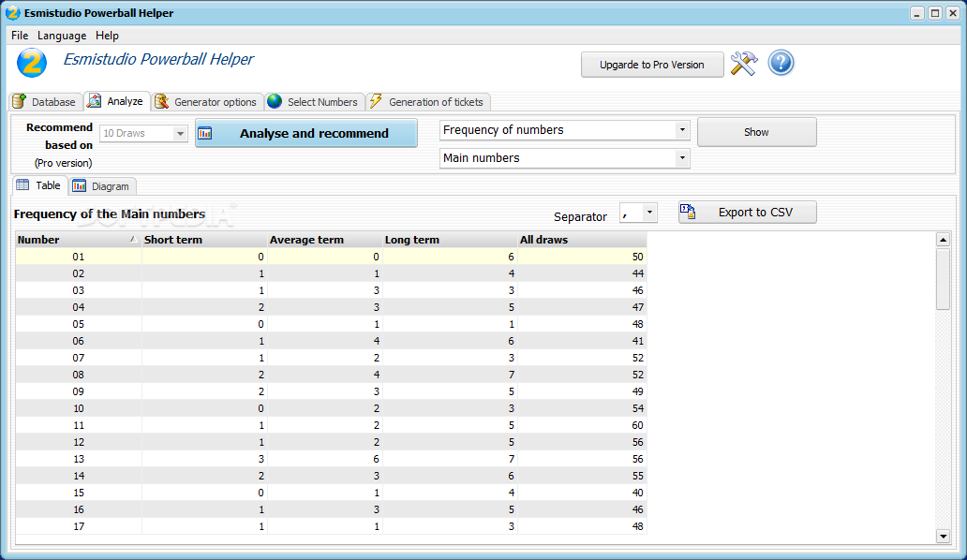
Task: Click the CSV export icon
Action: (688, 212)
